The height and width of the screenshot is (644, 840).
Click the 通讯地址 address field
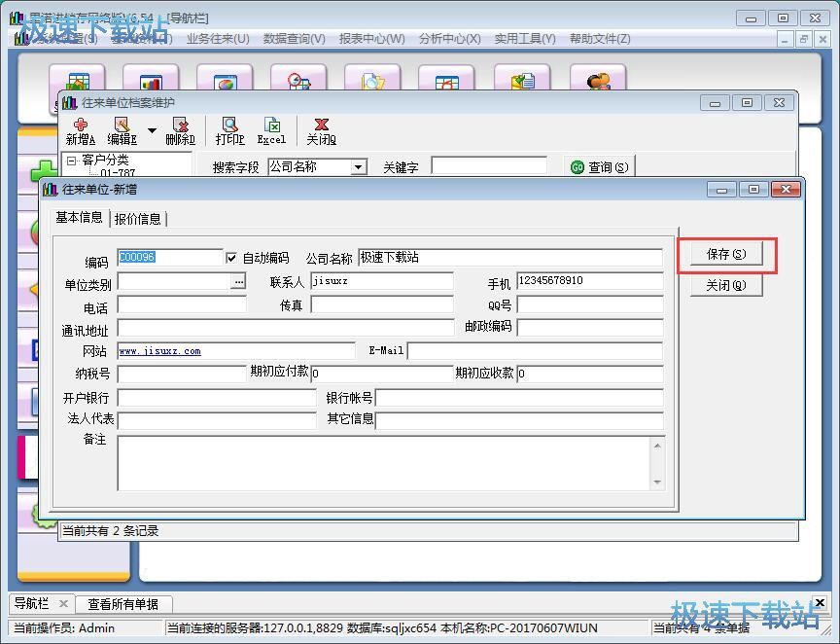pos(286,328)
